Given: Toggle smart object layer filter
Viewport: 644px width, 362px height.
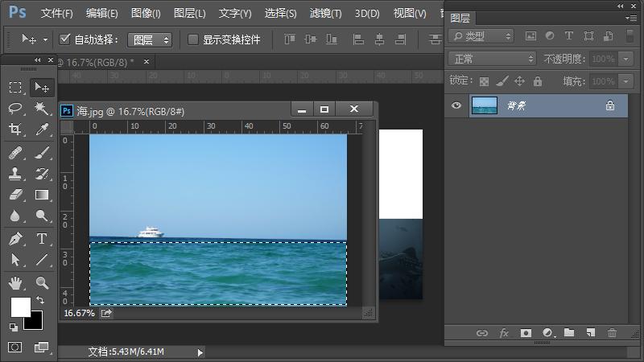Looking at the screenshot, I should point(608,36).
